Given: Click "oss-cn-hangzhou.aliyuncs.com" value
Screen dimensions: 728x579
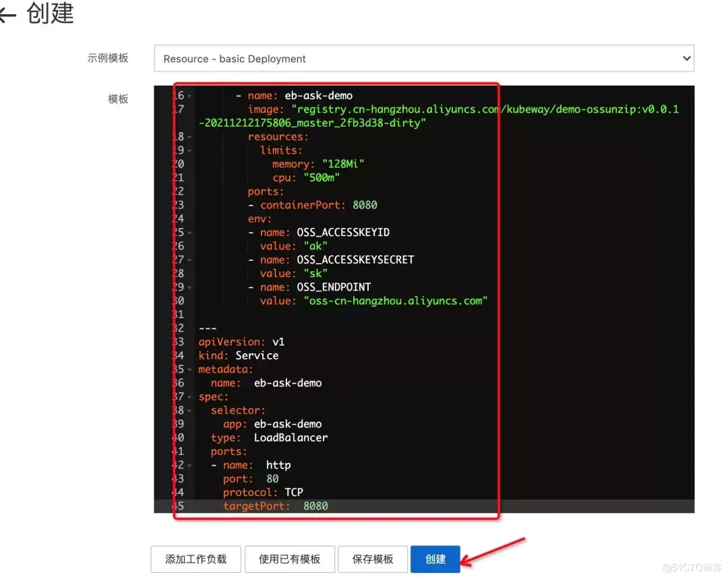Looking at the screenshot, I should point(396,301).
